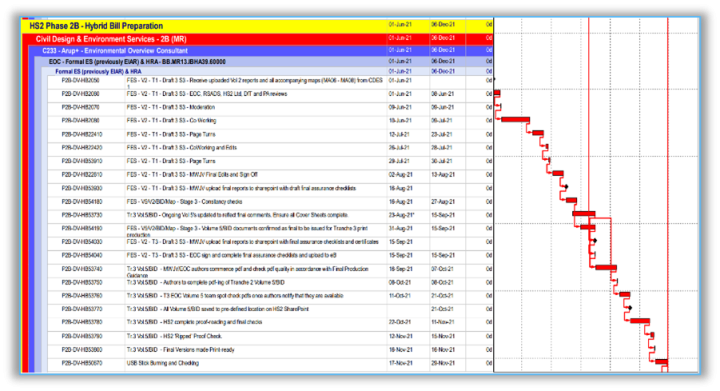Click the Gantt bar for MWJV Final Edits and Sign Off

point(558,173)
